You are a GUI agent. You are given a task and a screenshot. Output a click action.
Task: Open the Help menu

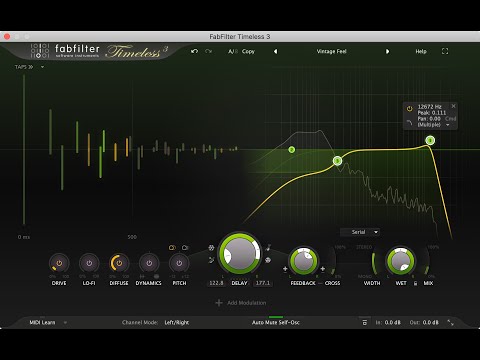coord(421,51)
